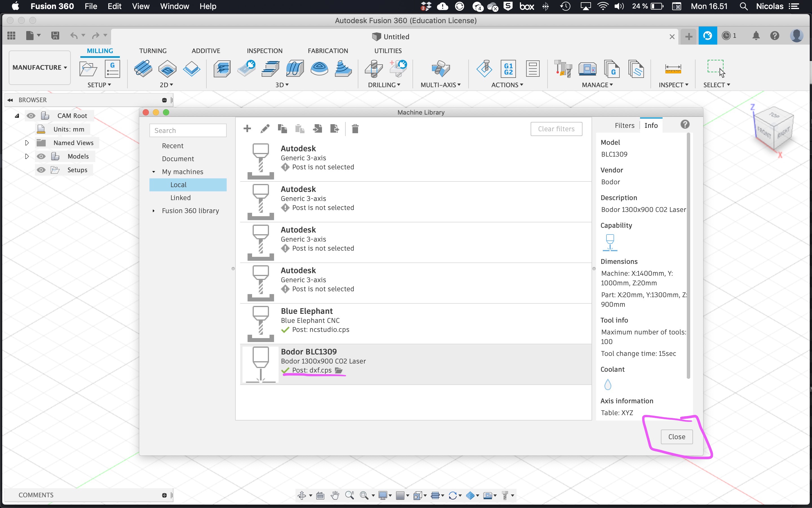The image size is (812, 508).
Task: Open the Machine Library help icon
Action: click(x=685, y=125)
